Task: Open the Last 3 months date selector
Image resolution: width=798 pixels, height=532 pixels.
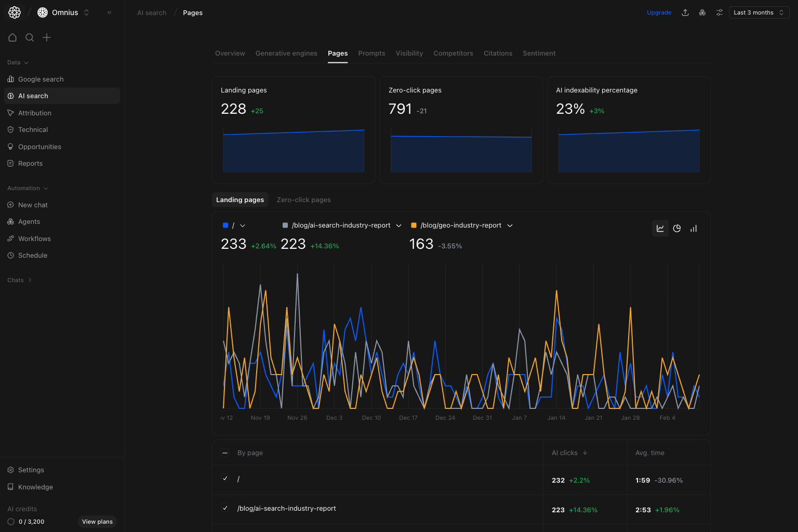Action: coord(759,12)
